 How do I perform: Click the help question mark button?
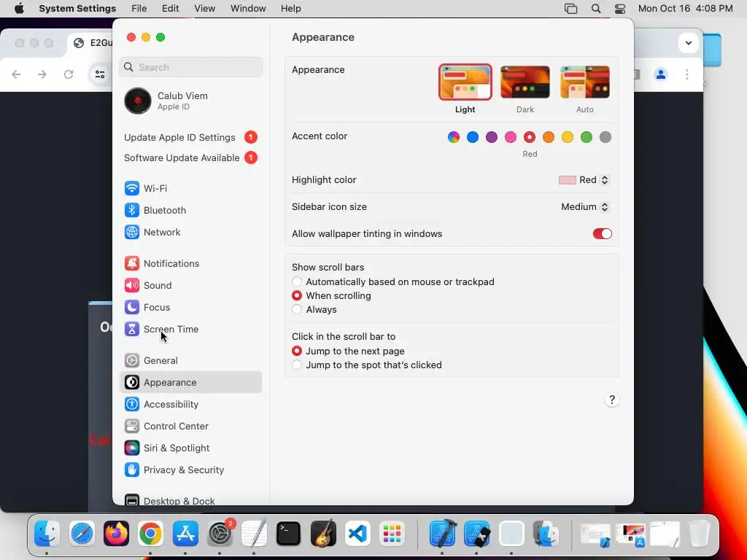pos(612,400)
